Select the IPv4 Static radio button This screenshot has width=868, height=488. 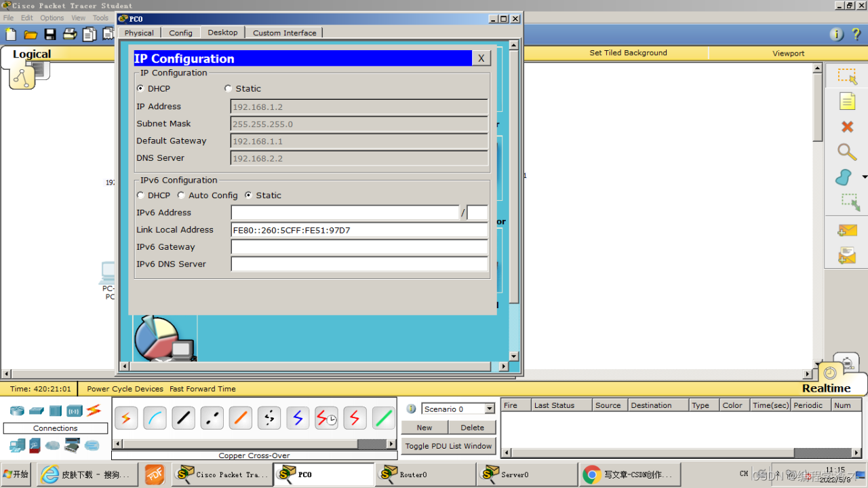[x=228, y=88]
